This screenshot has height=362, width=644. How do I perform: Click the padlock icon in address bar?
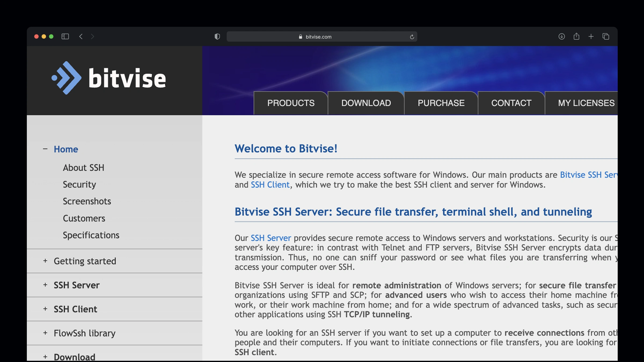[x=301, y=37]
